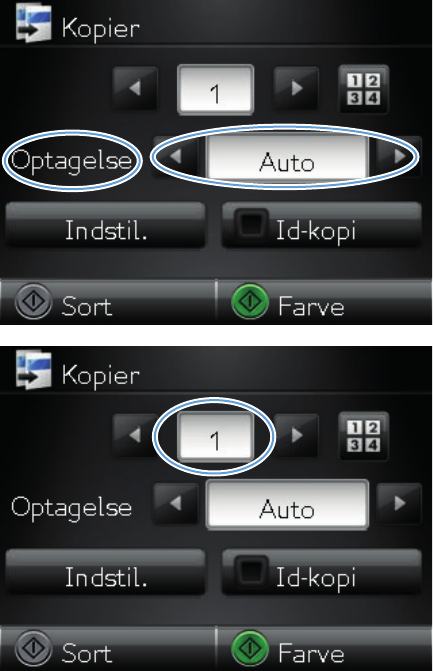This screenshot has width=433, height=671.
Task: Decrease copy count with left arrow, bottom panel
Action: 135,435
